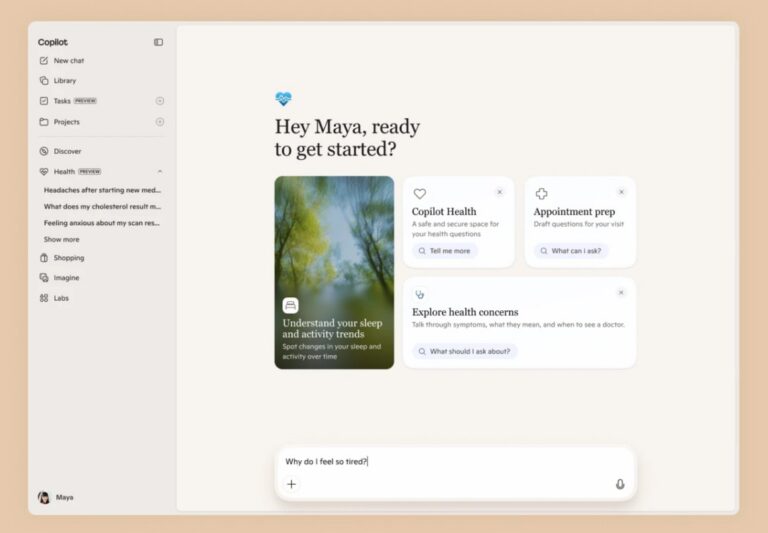The width and height of the screenshot is (768, 533).
Task: Click the Labs grid icon
Action: 44,298
